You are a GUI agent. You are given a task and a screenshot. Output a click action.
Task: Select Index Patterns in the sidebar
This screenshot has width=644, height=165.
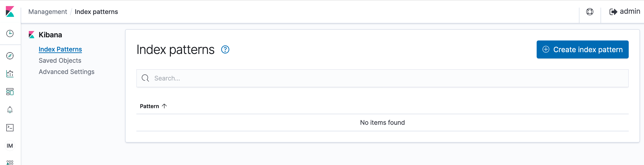coord(60,49)
